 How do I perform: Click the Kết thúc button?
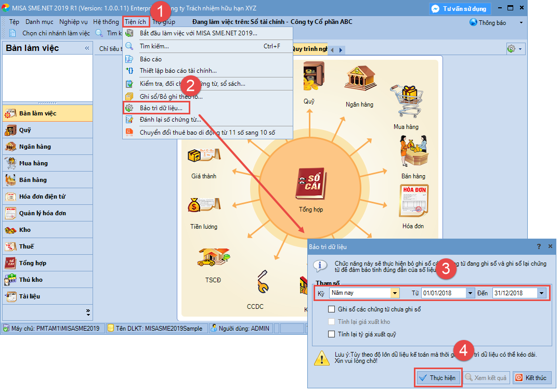(532, 378)
